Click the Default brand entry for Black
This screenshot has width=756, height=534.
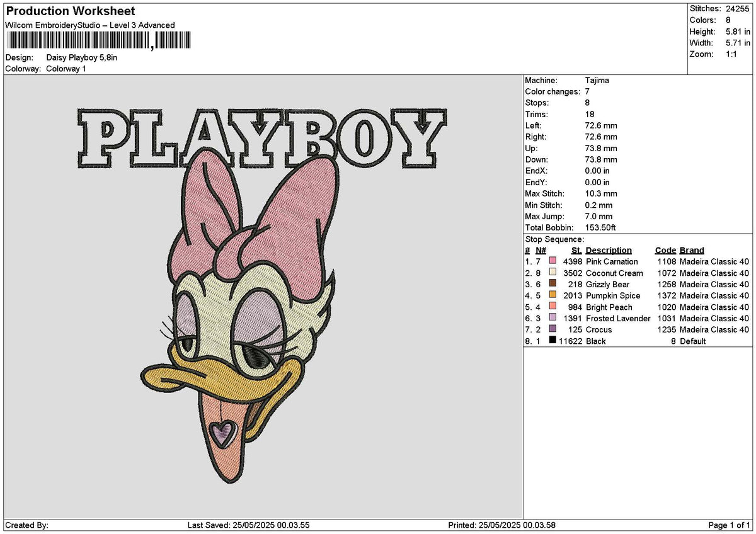(693, 341)
